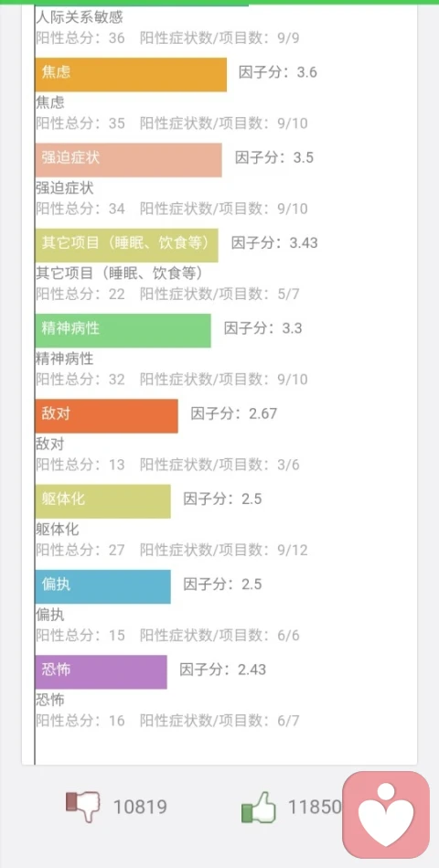Select the orange-red 敌对 bar

[x=106, y=416]
